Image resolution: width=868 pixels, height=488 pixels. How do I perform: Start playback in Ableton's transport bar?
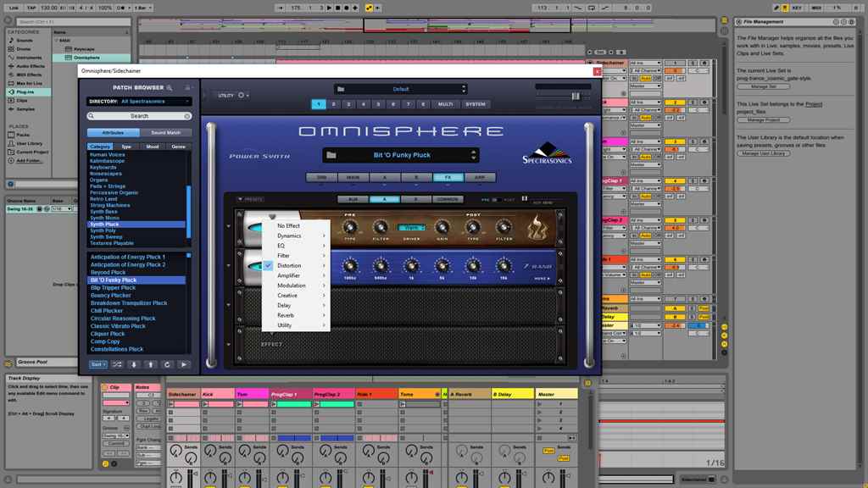(x=330, y=8)
